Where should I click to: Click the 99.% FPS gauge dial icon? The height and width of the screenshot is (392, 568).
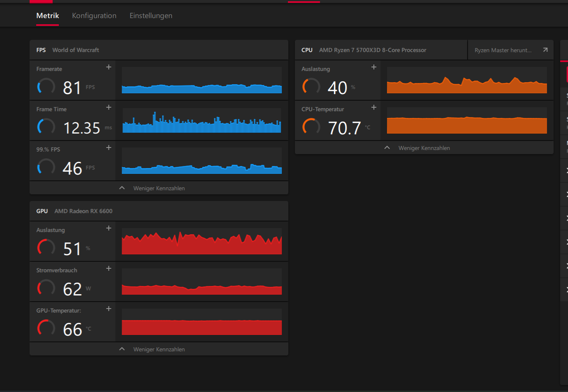pos(46,167)
